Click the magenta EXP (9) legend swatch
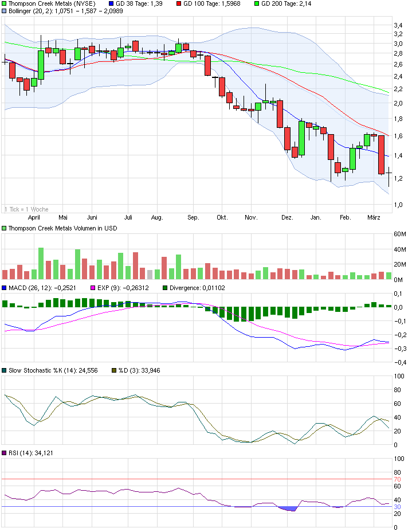Viewport: 416px width, 532px height. [x=95, y=288]
